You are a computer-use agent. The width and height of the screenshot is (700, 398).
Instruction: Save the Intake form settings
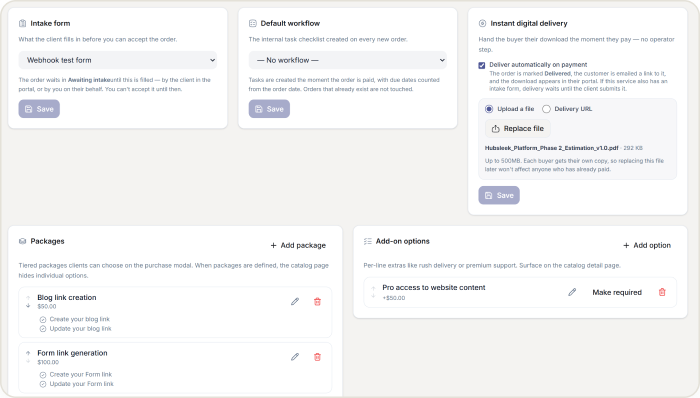(x=39, y=109)
